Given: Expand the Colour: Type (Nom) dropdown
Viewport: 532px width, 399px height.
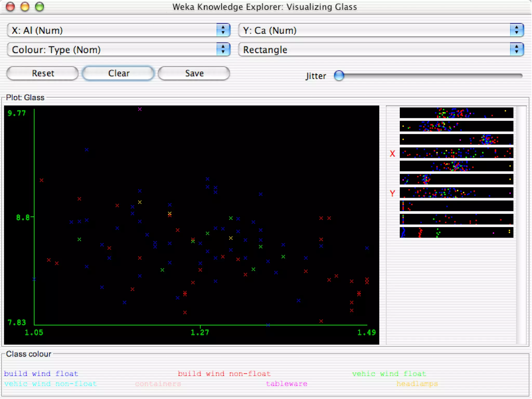Looking at the screenshot, I should 118,50.
